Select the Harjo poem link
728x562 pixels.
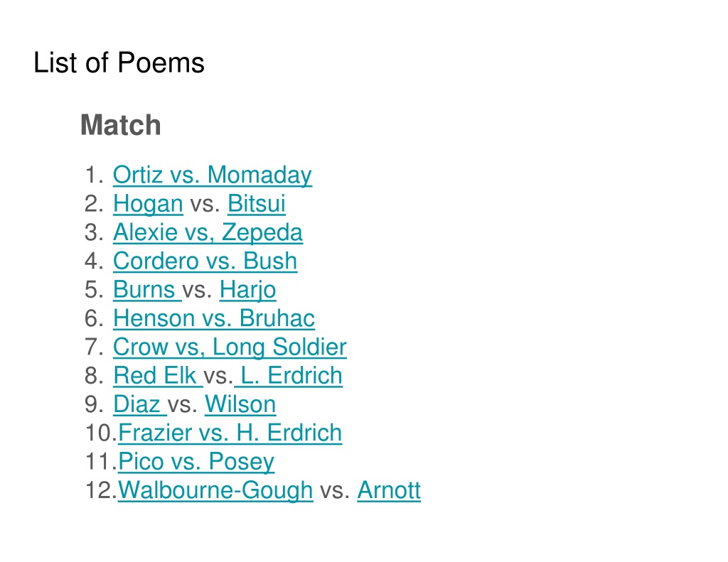(x=247, y=290)
